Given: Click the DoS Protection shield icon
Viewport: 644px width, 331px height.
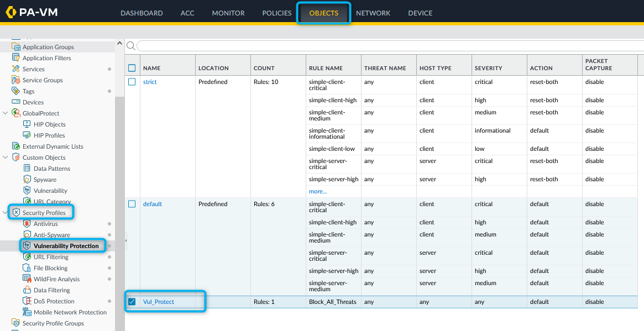Looking at the screenshot, I should 27,301.
